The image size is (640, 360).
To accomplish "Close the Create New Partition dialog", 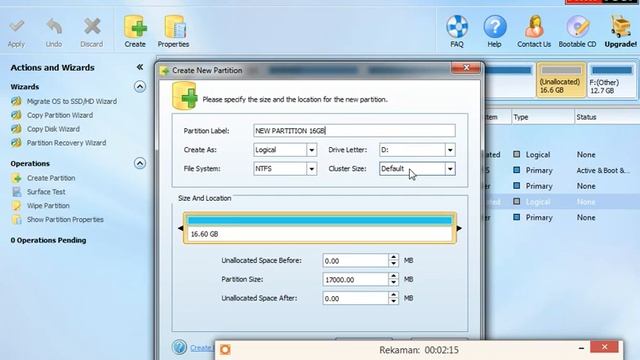I will point(466,68).
